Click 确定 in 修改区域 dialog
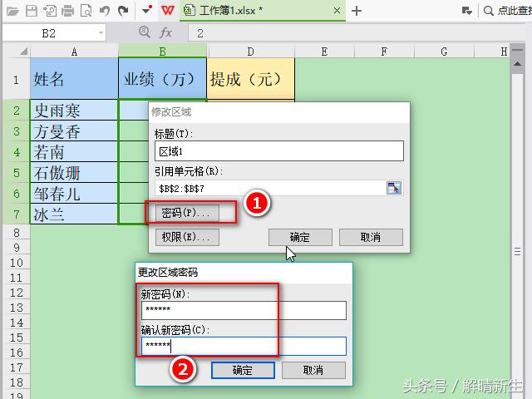 (300, 237)
